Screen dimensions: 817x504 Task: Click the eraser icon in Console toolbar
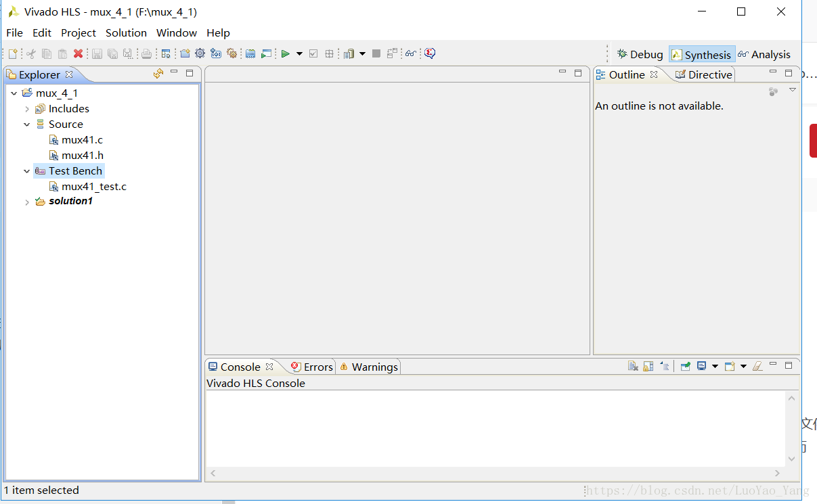[x=757, y=366]
